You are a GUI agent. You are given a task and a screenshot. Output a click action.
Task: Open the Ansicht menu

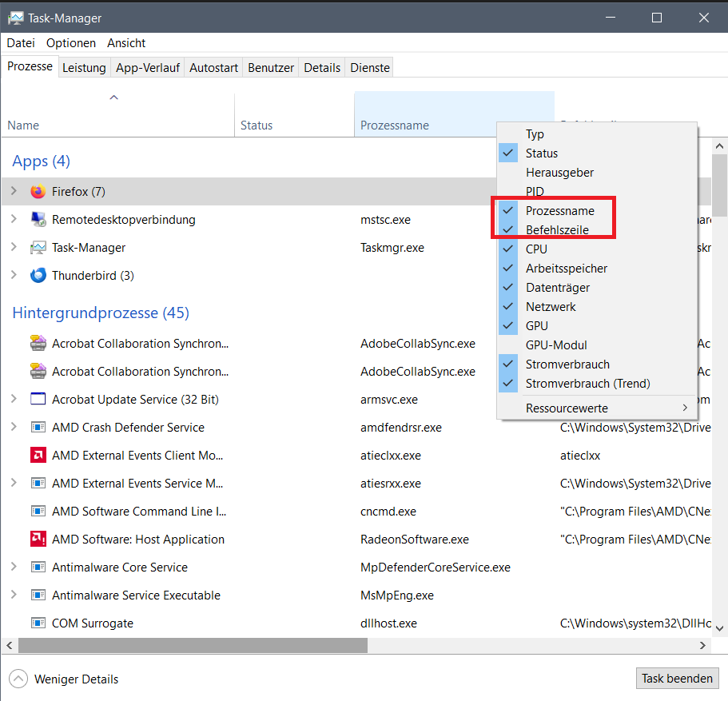[126, 42]
